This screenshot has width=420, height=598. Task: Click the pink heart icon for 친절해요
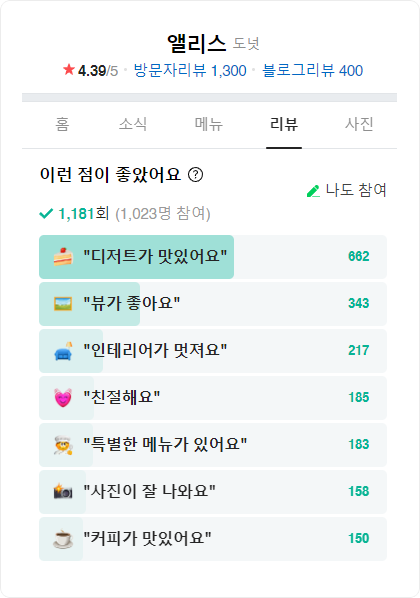[63, 398]
